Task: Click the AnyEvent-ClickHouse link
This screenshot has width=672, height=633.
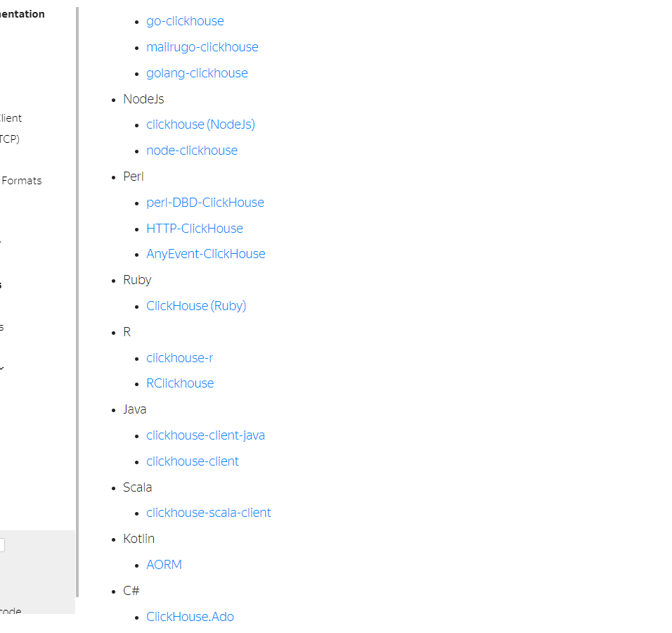Action: tap(205, 254)
